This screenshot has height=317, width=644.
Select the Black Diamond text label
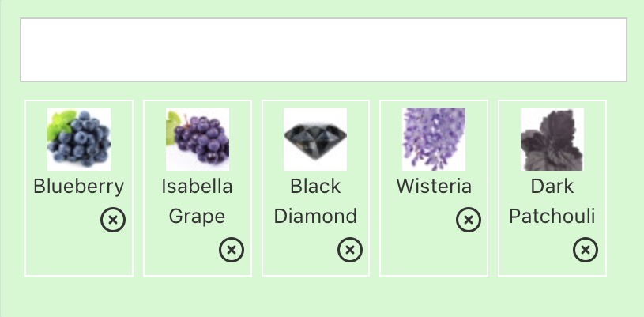coord(315,202)
